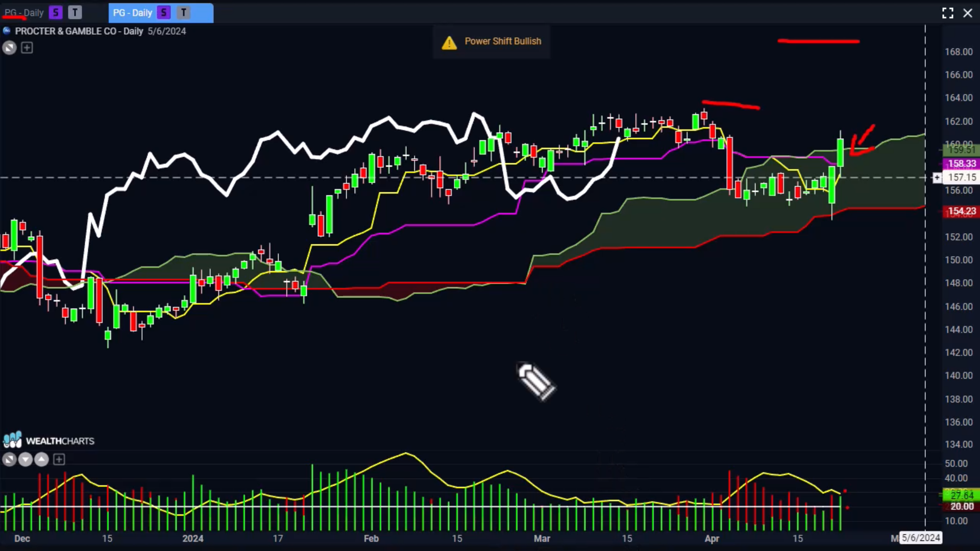Click PROCTER & GAMBLE CO - Daily title
Viewport: 980px width, 551px height.
click(x=79, y=31)
